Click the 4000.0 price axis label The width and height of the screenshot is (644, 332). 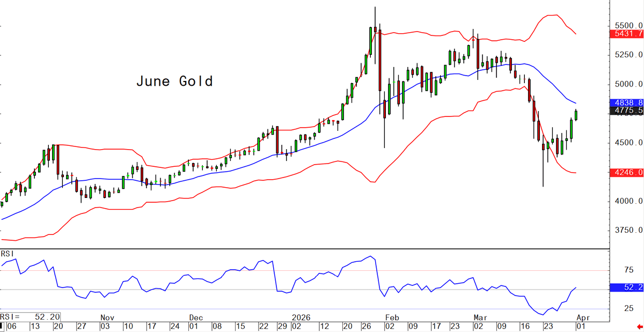pos(629,202)
